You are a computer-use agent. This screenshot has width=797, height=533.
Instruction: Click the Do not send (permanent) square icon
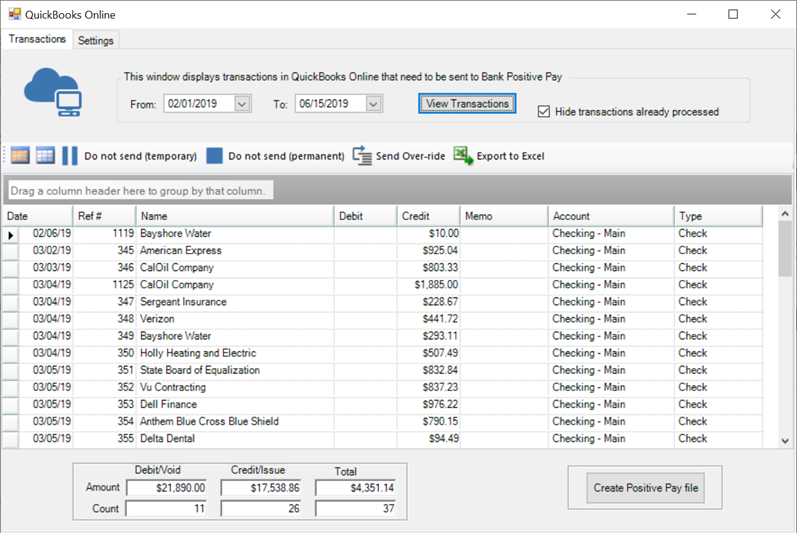coord(214,155)
